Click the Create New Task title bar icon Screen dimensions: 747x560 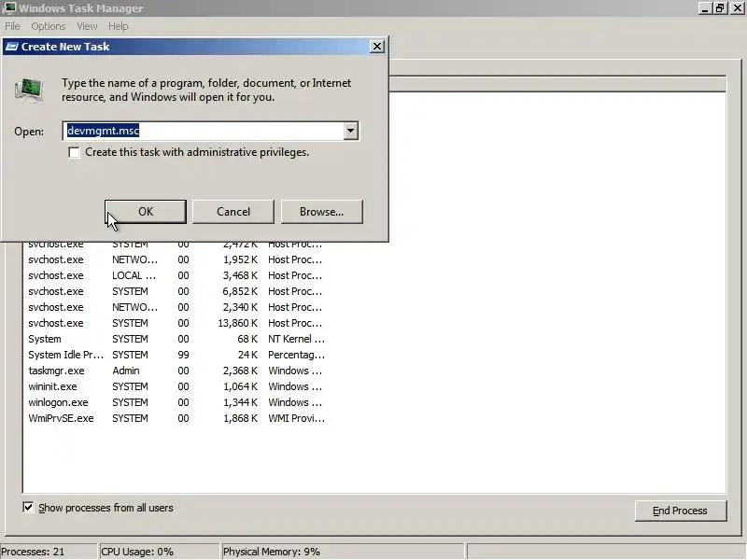coord(12,47)
